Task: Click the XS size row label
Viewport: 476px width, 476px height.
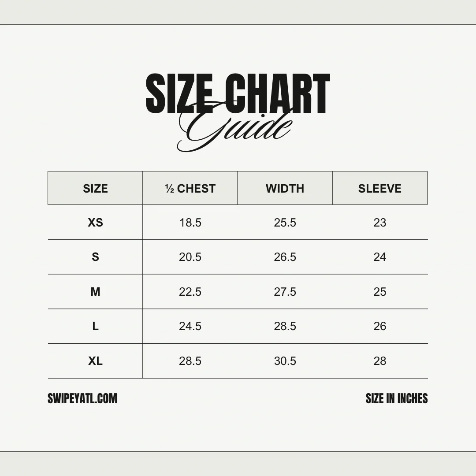Action: point(95,223)
